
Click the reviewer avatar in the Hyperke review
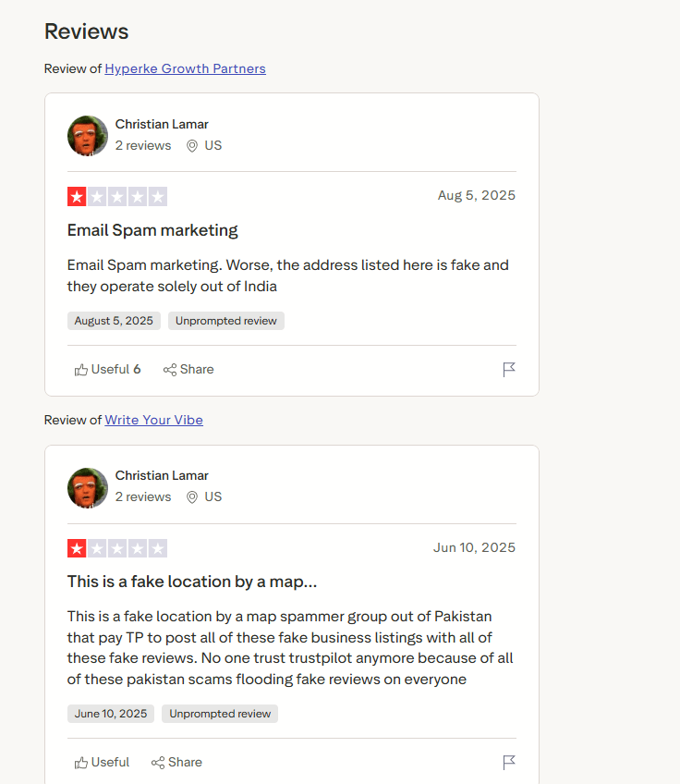click(88, 136)
